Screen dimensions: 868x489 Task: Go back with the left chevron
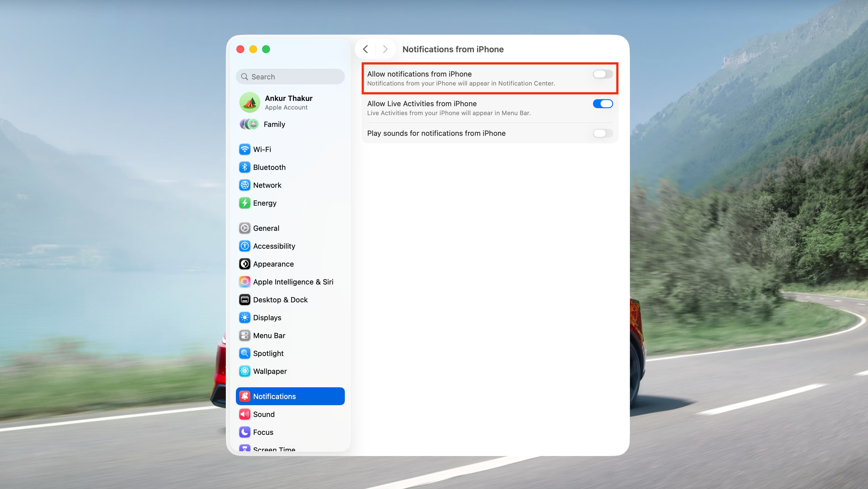point(366,49)
